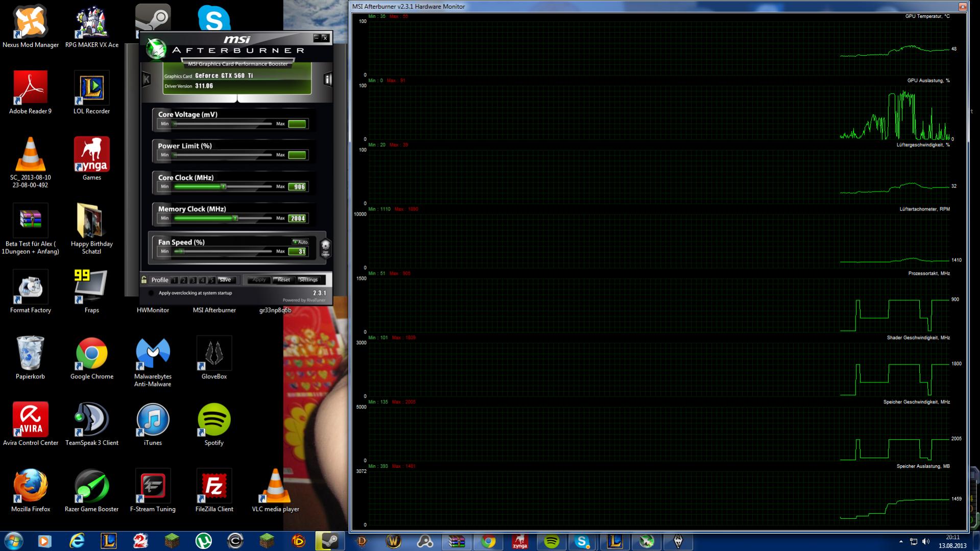
Task: Click the Power Limit value field
Action: coord(297,155)
